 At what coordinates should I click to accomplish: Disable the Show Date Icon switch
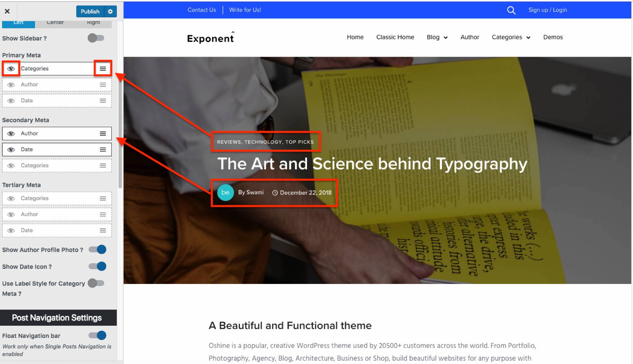pyautogui.click(x=98, y=266)
